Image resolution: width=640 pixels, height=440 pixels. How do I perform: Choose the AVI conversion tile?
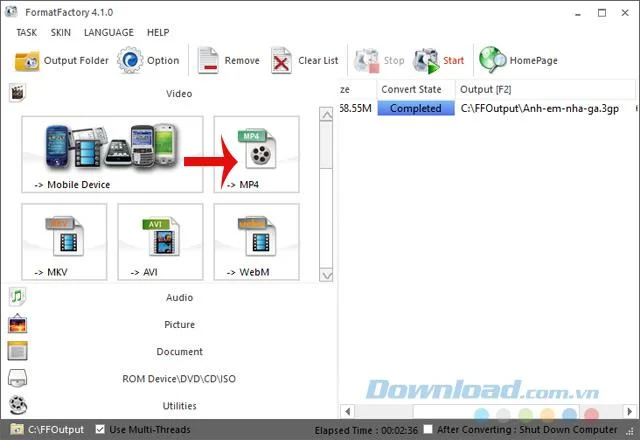point(160,242)
